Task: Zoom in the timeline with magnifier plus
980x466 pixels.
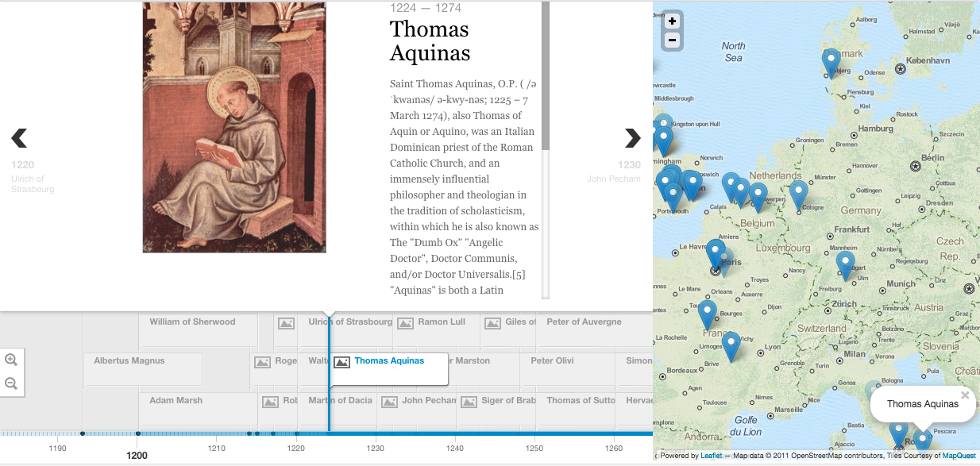Action: (11, 360)
